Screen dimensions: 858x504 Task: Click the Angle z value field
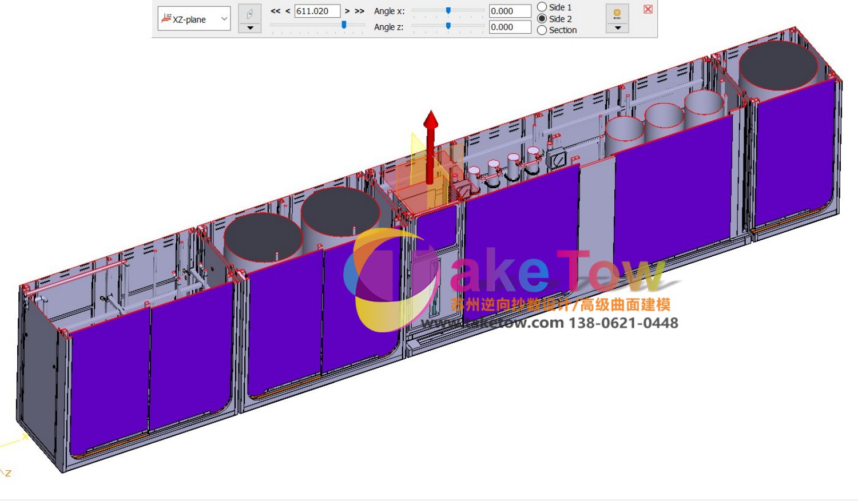coord(510,27)
